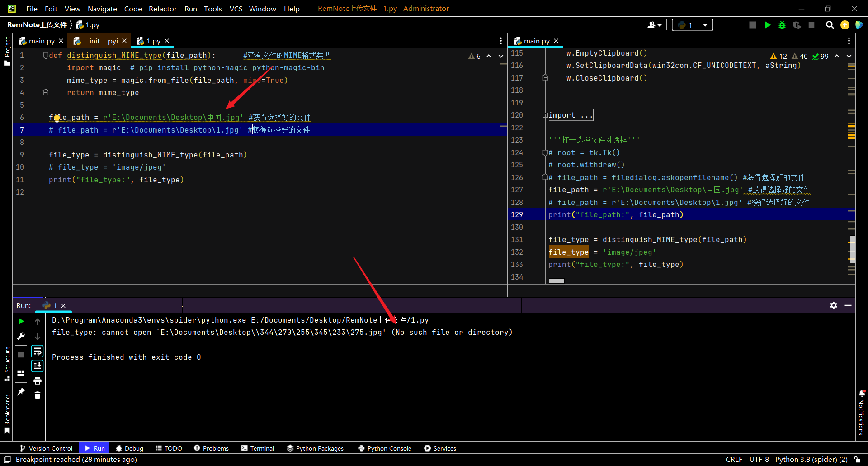
Task: Expand folded import block on line 120
Action: (x=545, y=115)
